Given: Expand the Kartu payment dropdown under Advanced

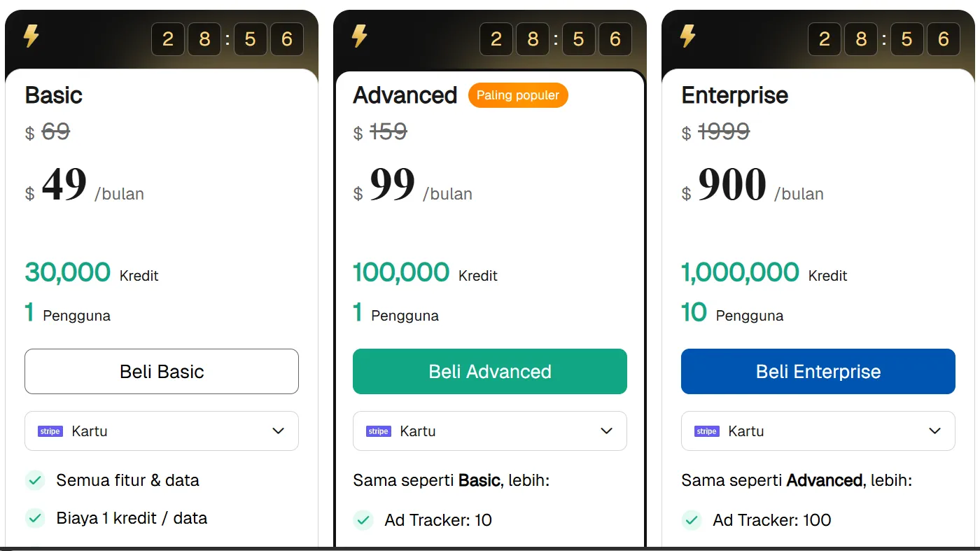Looking at the screenshot, I should 490,431.
